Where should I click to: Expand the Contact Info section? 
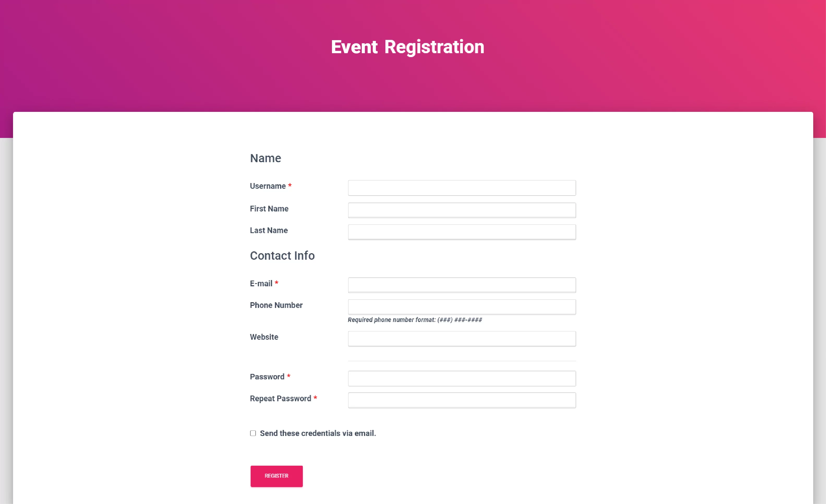(x=281, y=255)
